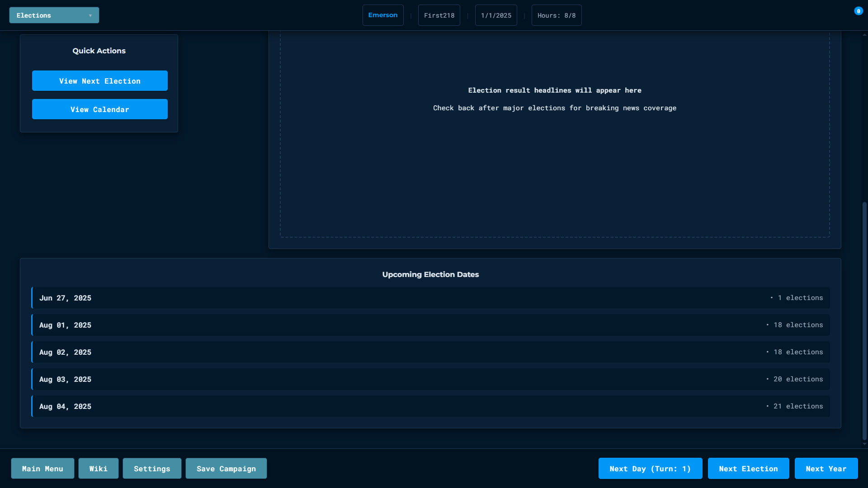868x488 pixels.
Task: Select the Emerson player name chip
Action: pos(382,15)
